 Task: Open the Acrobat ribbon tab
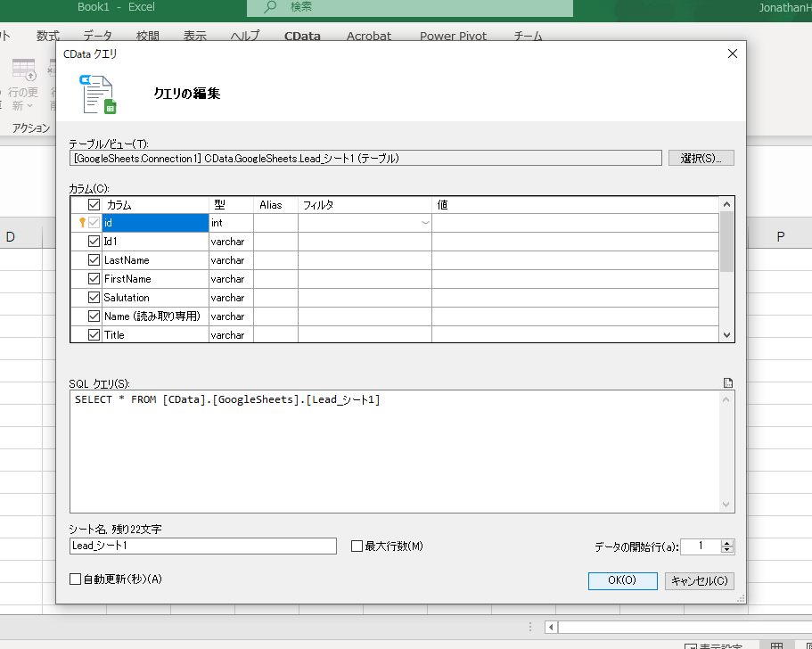pos(368,37)
